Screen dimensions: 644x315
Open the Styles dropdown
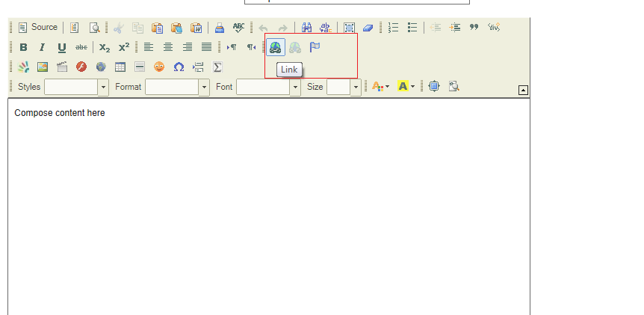(103, 87)
